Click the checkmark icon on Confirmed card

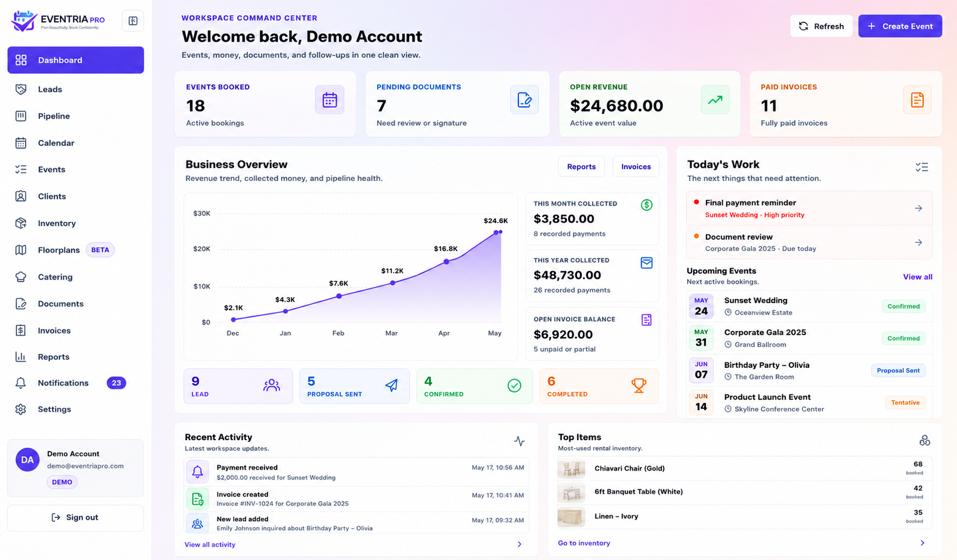tap(514, 385)
